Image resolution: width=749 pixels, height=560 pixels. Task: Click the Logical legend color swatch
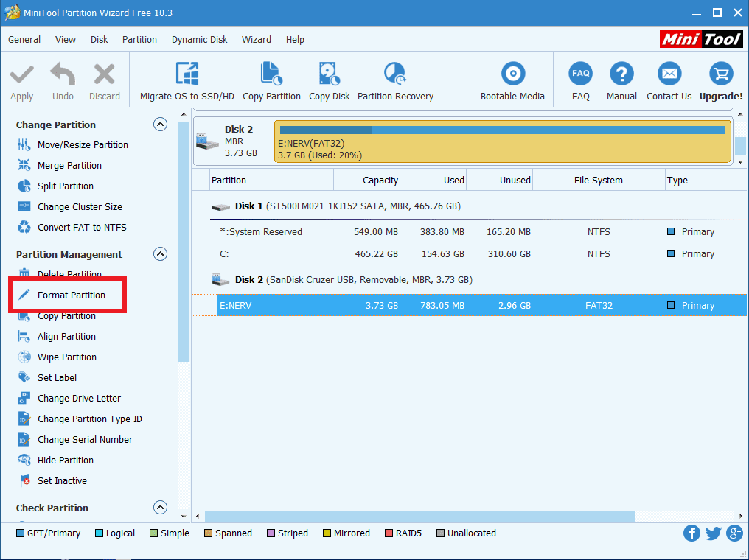[99, 533]
